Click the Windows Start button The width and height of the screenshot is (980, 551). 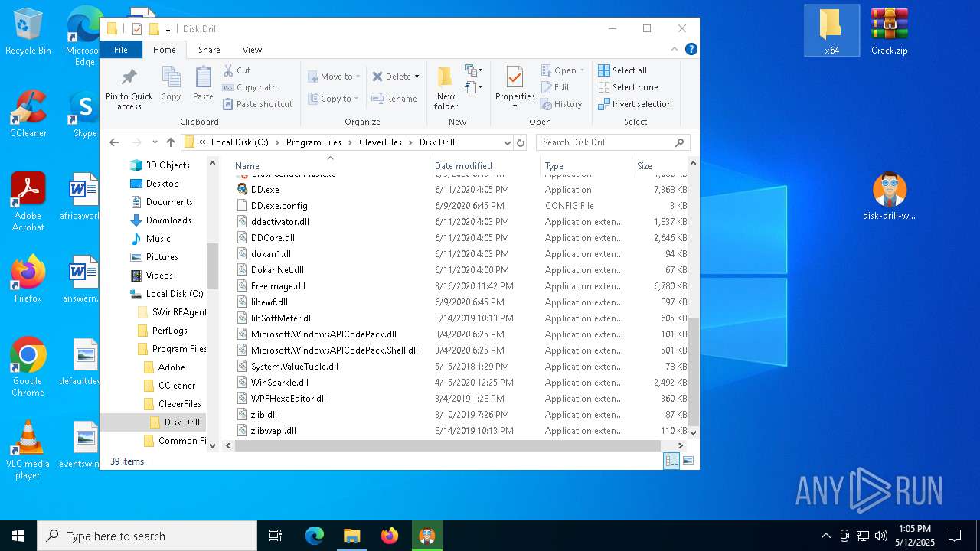[18, 536]
